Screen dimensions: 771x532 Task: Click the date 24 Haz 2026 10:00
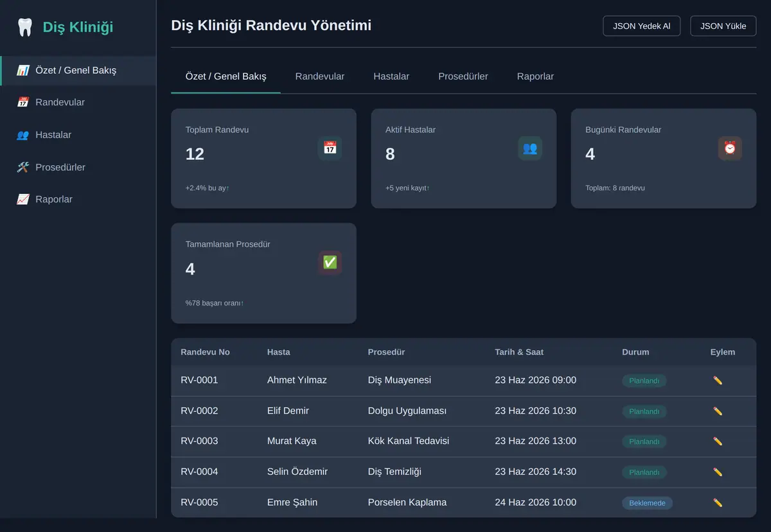coord(536,502)
